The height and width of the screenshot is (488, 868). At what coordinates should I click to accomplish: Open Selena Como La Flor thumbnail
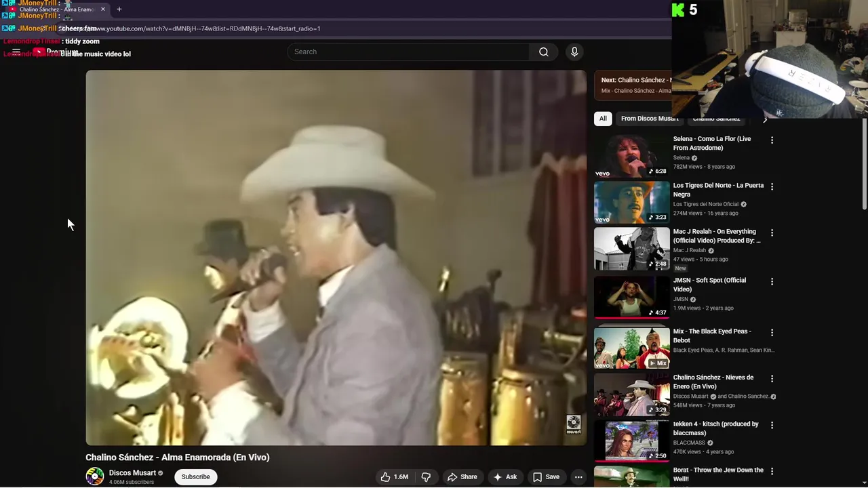tap(632, 155)
